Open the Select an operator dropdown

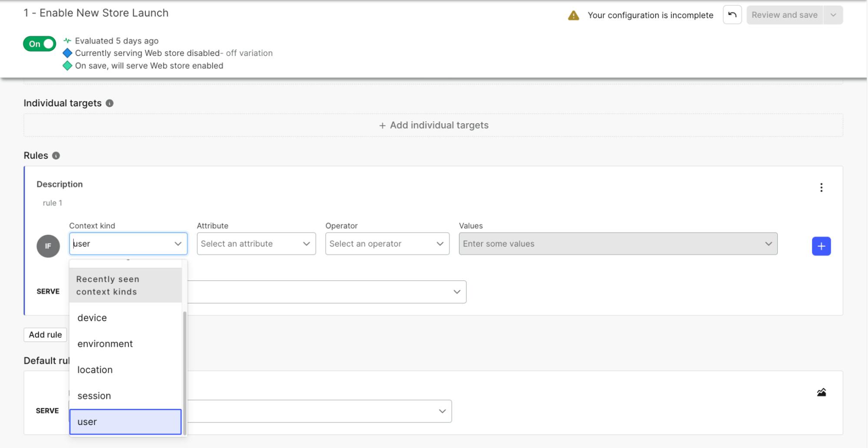coord(387,244)
